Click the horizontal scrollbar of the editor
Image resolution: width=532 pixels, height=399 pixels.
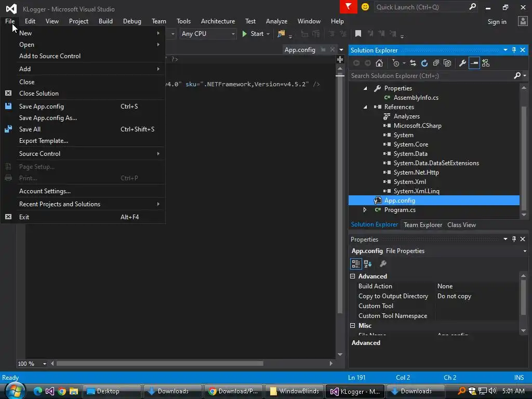pyautogui.click(x=159, y=363)
